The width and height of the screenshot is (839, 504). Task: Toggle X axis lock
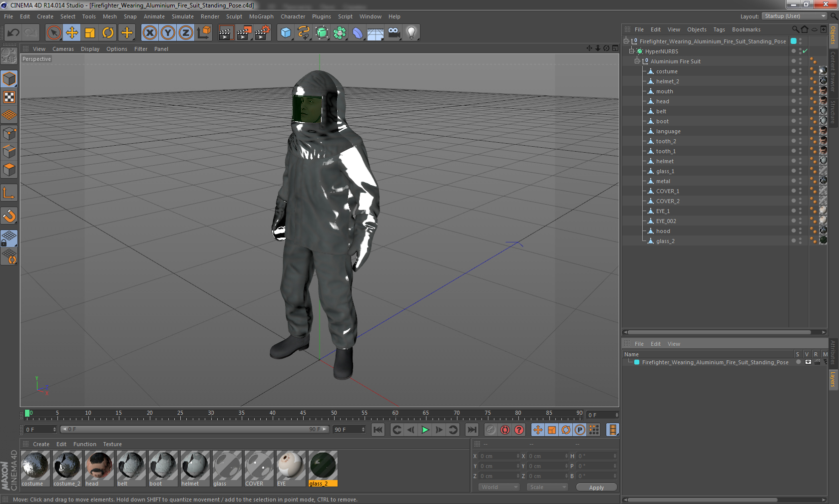pos(149,33)
